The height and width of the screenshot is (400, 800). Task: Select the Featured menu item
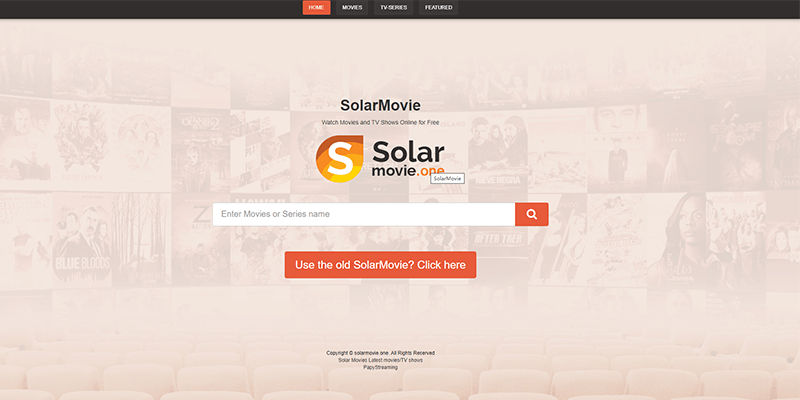coord(438,8)
